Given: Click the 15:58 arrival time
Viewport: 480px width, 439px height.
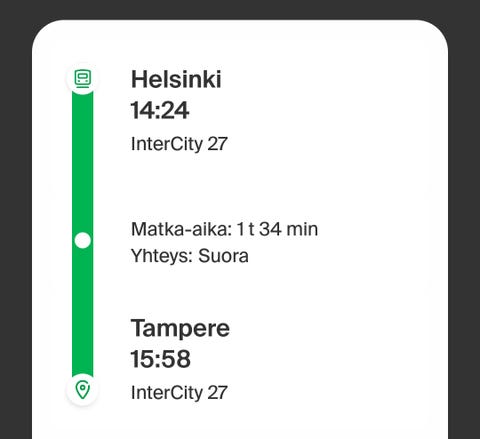Looking at the screenshot, I should tap(160, 359).
